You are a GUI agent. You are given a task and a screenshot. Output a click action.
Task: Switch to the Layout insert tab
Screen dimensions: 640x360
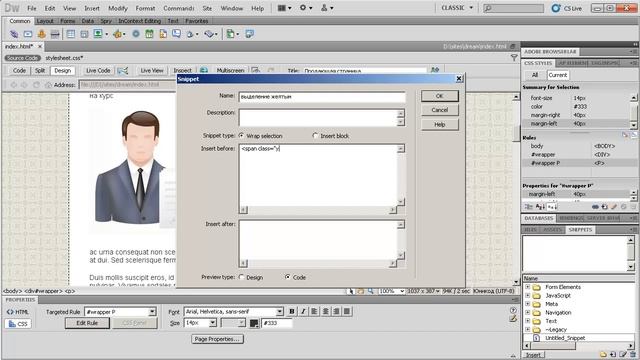point(45,21)
